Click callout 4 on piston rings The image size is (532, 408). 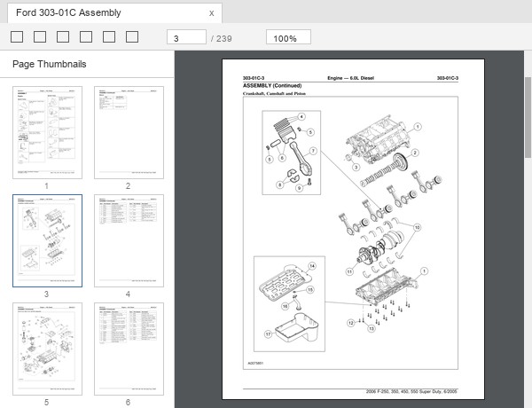(x=301, y=117)
